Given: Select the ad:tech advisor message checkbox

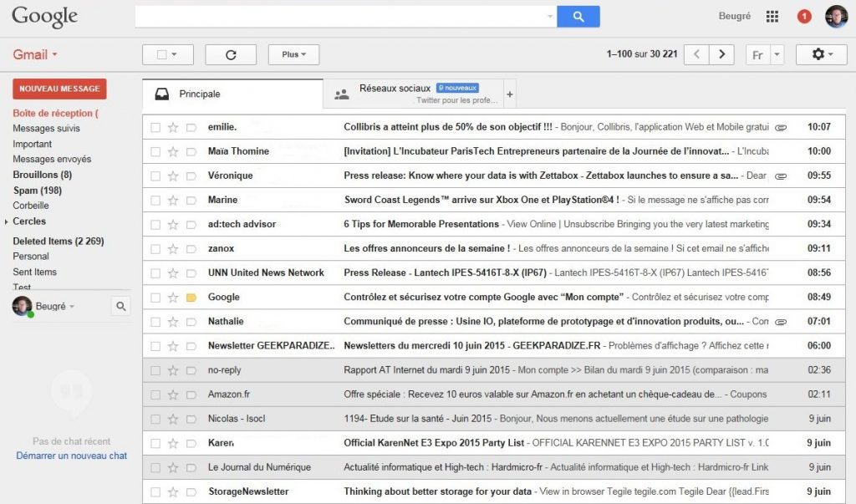Looking at the screenshot, I should coord(155,225).
